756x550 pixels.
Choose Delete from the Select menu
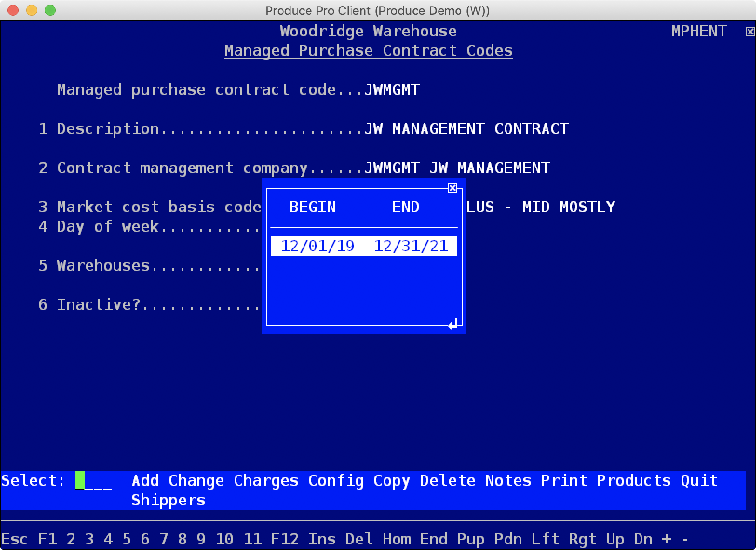click(x=447, y=481)
